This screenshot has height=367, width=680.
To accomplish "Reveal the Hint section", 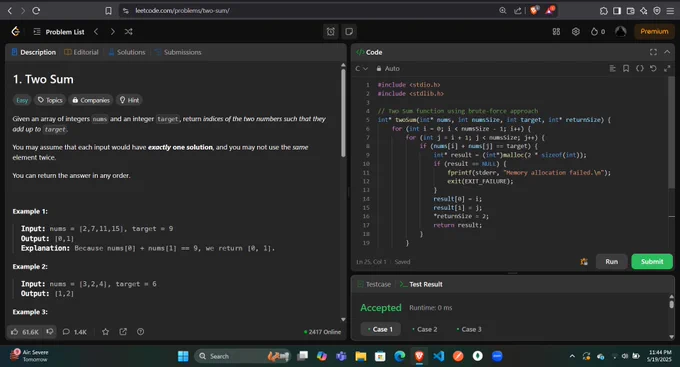I will tap(129, 100).
